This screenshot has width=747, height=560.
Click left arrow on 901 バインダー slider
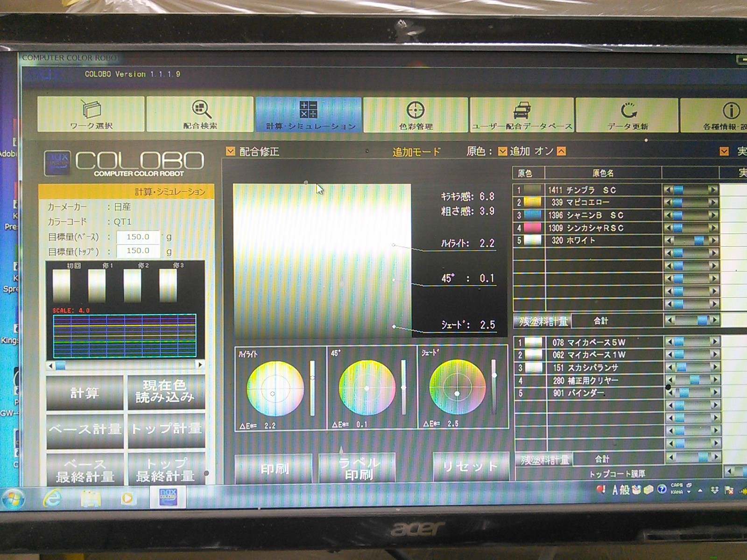(670, 393)
